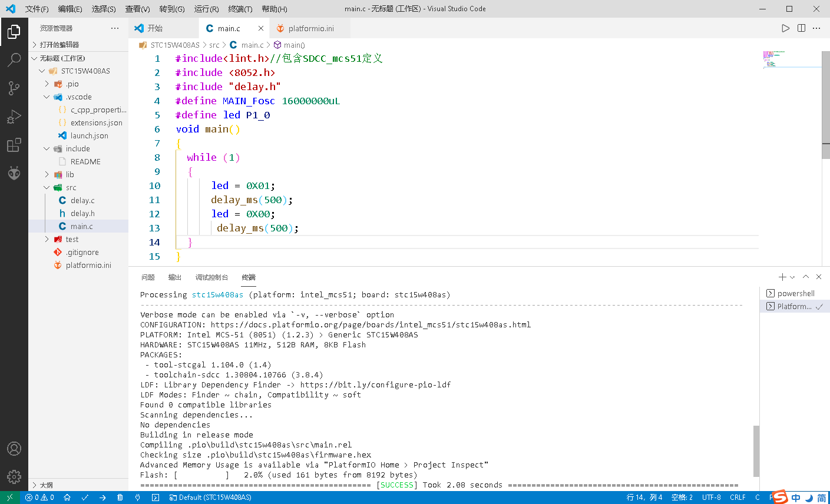Expand the test folder
The height and width of the screenshot is (504, 830).
tap(78, 240)
